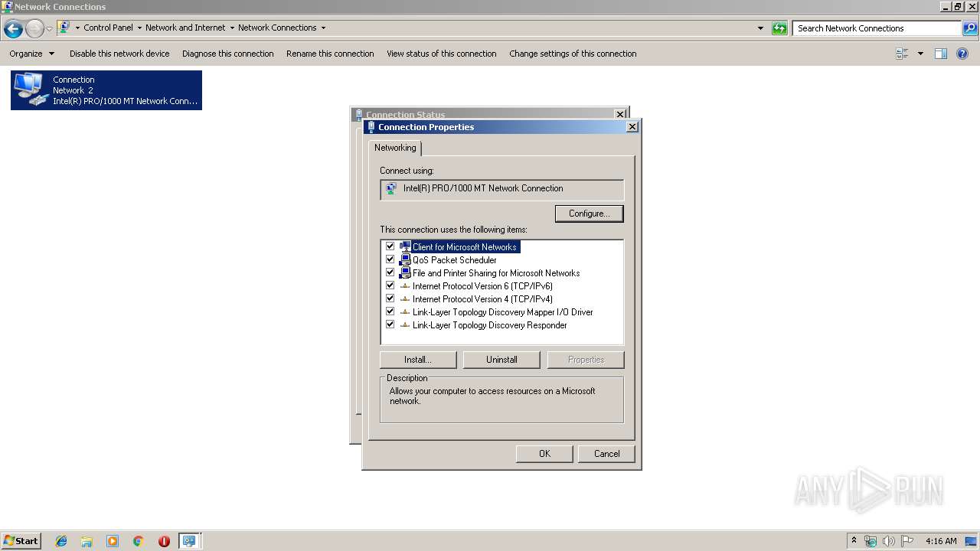Image resolution: width=980 pixels, height=551 pixels.
Task: Refresh Network Connections with green refresh icon
Action: [x=779, y=28]
